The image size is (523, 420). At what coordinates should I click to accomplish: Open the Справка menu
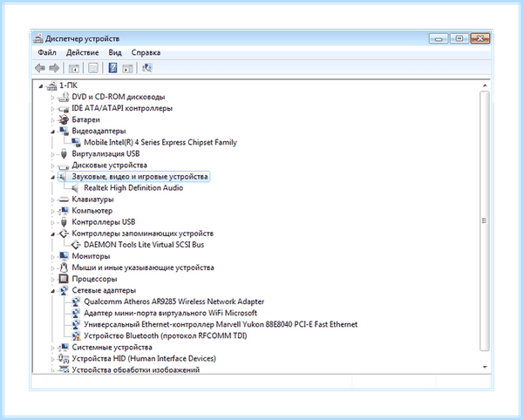coord(146,52)
